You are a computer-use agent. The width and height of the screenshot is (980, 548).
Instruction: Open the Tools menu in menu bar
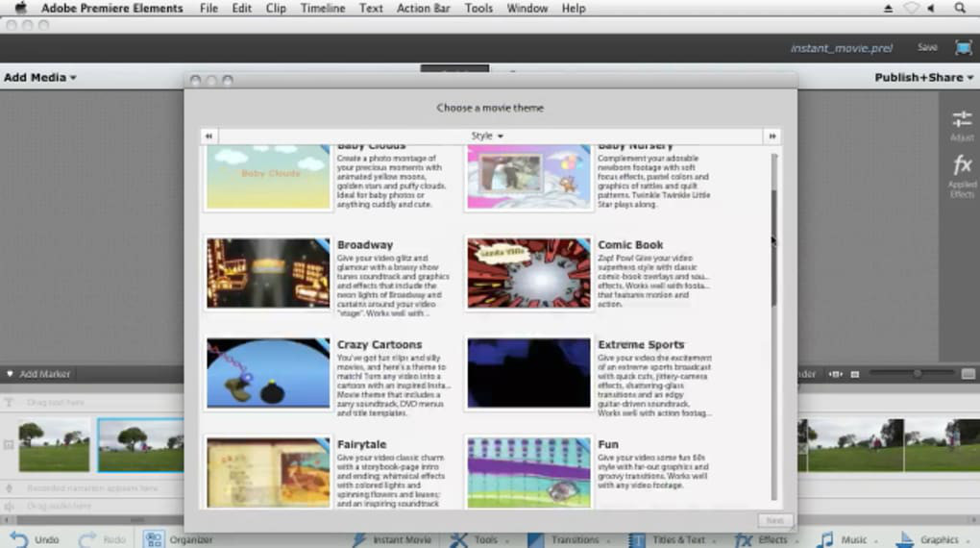(478, 8)
